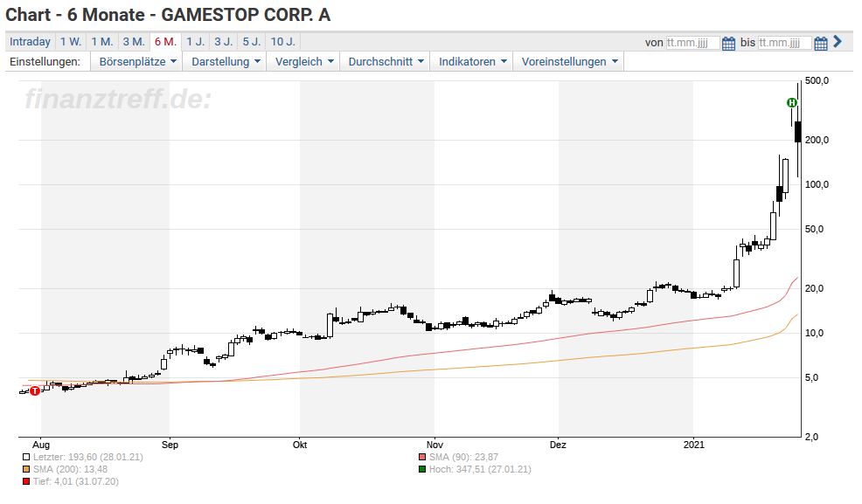Select the 1 M. timeframe tab
This screenshot has height=504, width=862.
[102, 42]
